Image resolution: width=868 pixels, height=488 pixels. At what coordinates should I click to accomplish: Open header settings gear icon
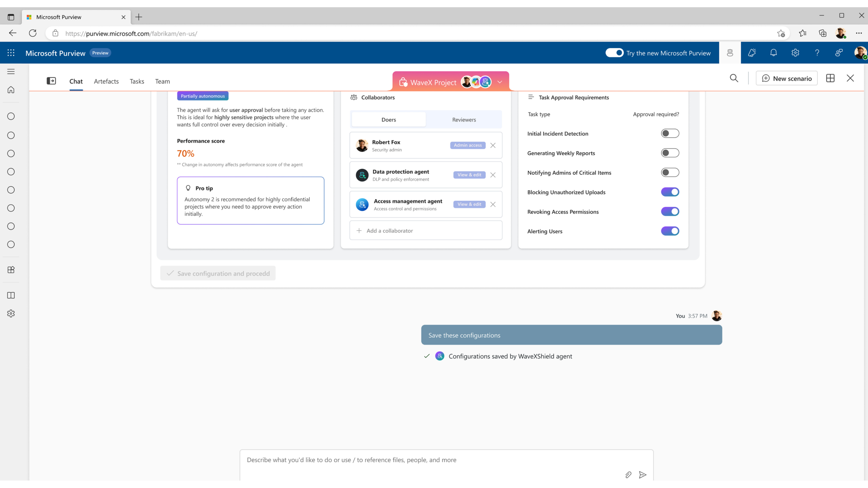coord(795,53)
